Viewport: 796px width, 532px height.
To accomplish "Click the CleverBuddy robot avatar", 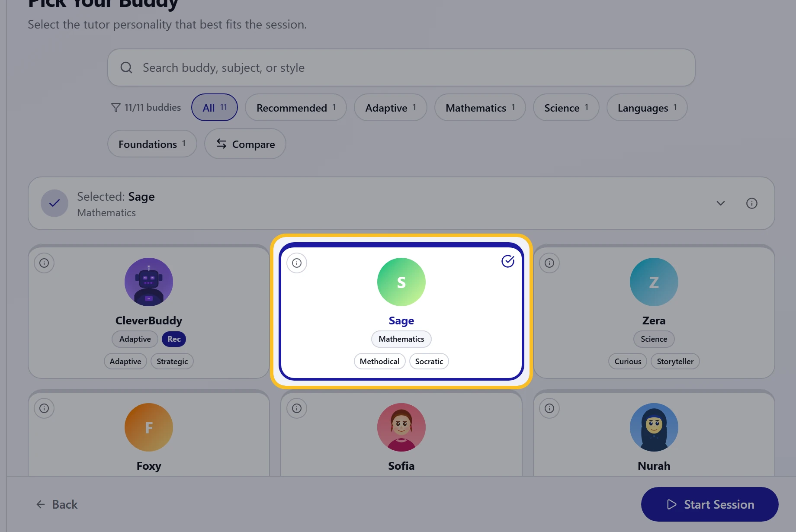I will pyautogui.click(x=149, y=282).
